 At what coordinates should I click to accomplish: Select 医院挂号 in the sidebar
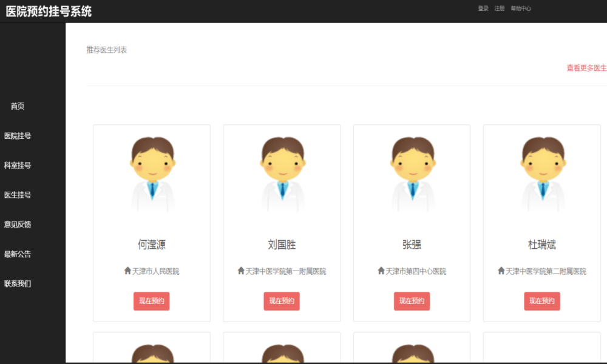point(18,136)
